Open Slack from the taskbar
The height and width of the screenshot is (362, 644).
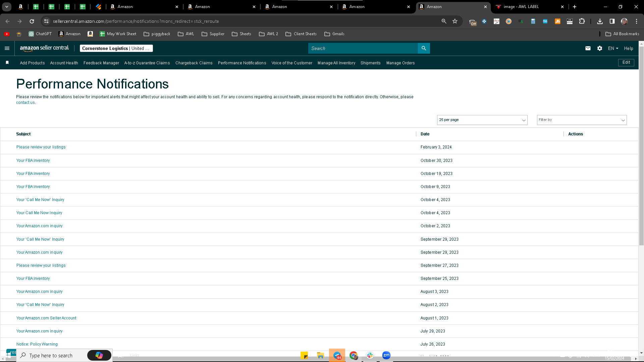click(x=370, y=355)
